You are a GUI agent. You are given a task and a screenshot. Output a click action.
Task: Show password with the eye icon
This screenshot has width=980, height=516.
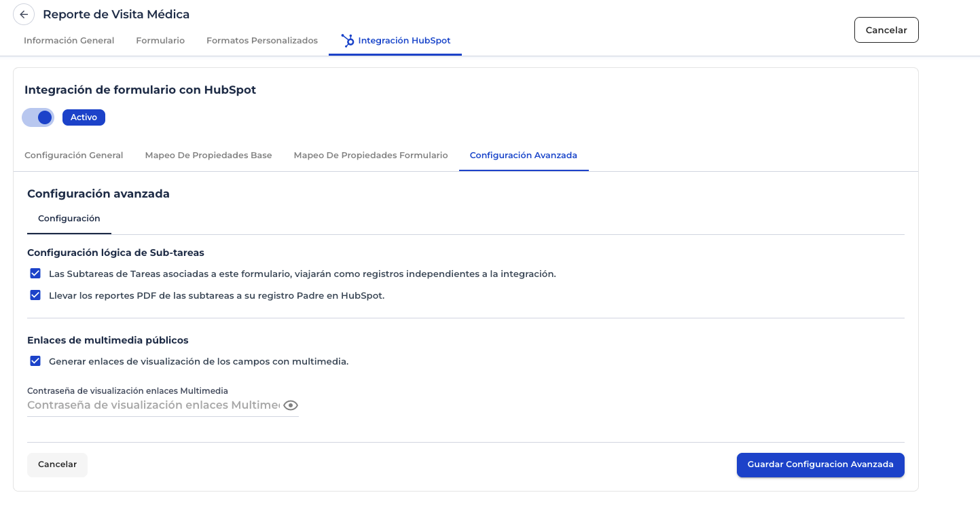[291, 405]
